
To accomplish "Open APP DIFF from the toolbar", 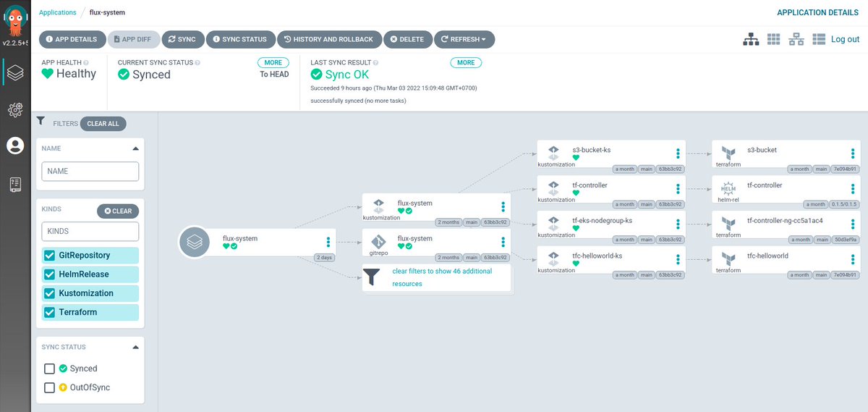I will click(134, 39).
